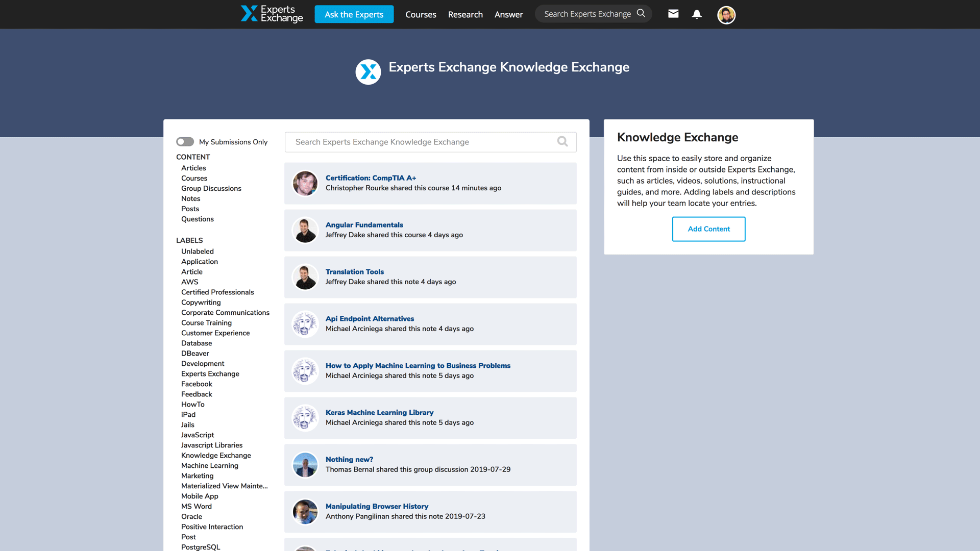The height and width of the screenshot is (551, 980).
Task: Click Anthony Pangilinan's avatar on Manipulating Browser History
Action: click(305, 512)
